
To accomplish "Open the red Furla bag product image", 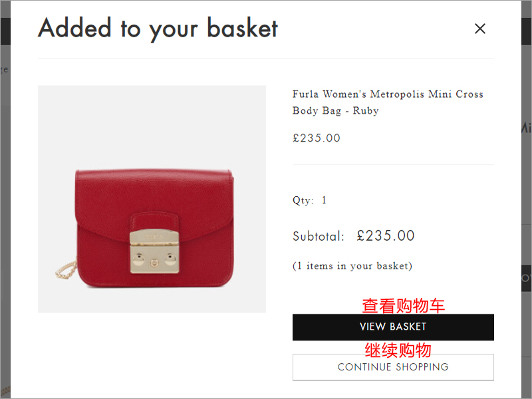I will tap(152, 199).
